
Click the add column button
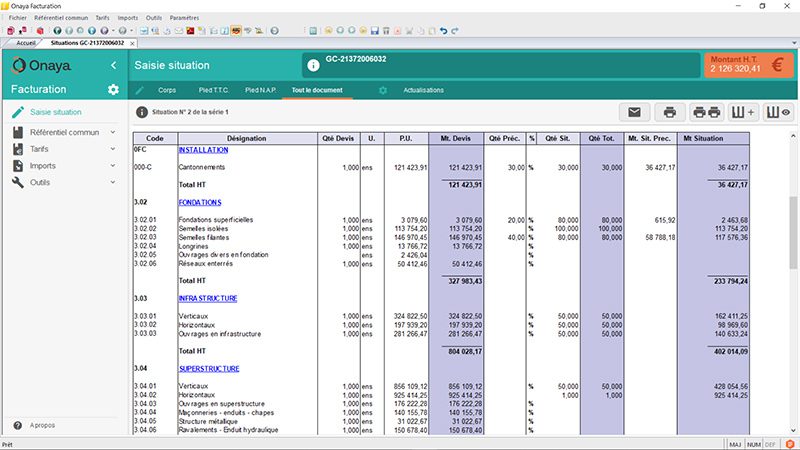pos(743,112)
